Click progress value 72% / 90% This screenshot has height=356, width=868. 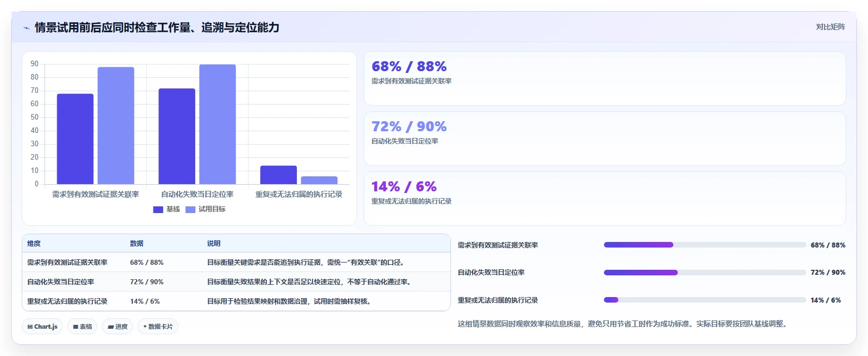click(x=828, y=273)
